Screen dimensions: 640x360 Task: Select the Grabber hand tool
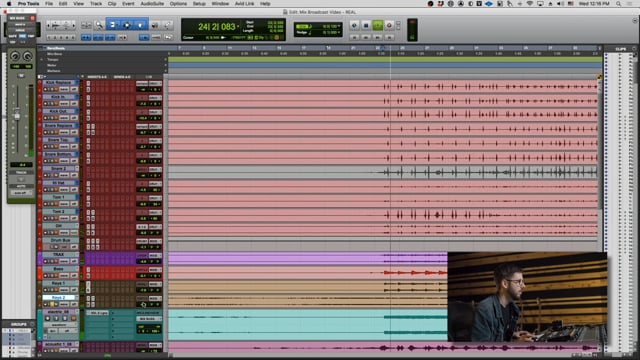140,25
